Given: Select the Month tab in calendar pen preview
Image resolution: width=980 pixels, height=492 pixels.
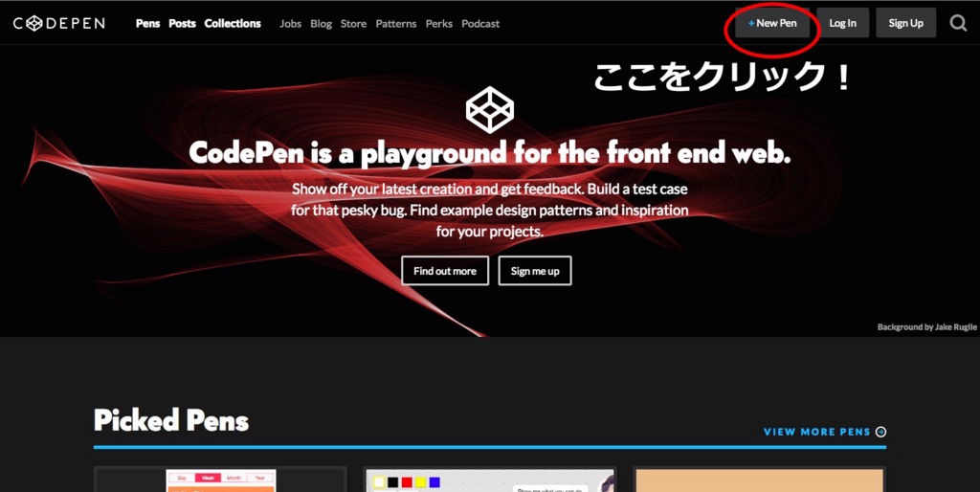Looking at the screenshot, I should 234,478.
